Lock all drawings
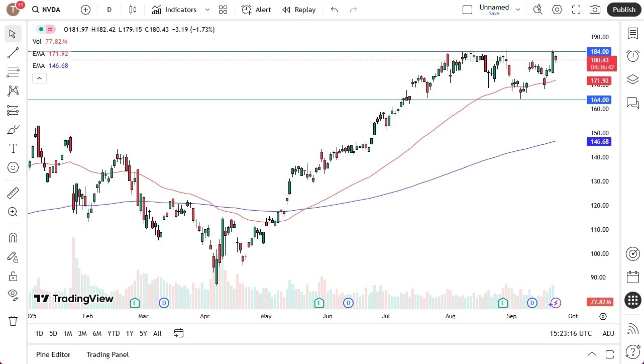644x364 pixels. coord(13,276)
